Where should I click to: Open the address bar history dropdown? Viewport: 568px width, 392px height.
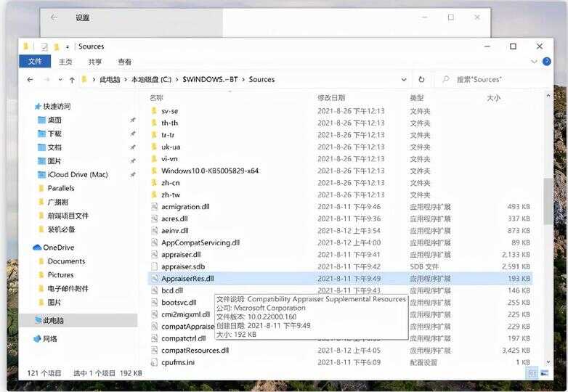pos(403,79)
